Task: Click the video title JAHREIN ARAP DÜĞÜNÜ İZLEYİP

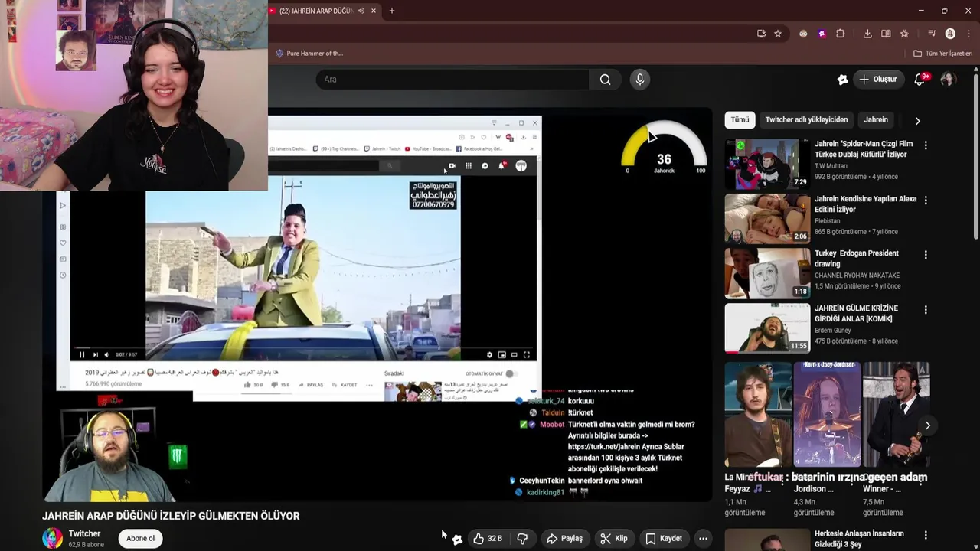Action: click(171, 516)
